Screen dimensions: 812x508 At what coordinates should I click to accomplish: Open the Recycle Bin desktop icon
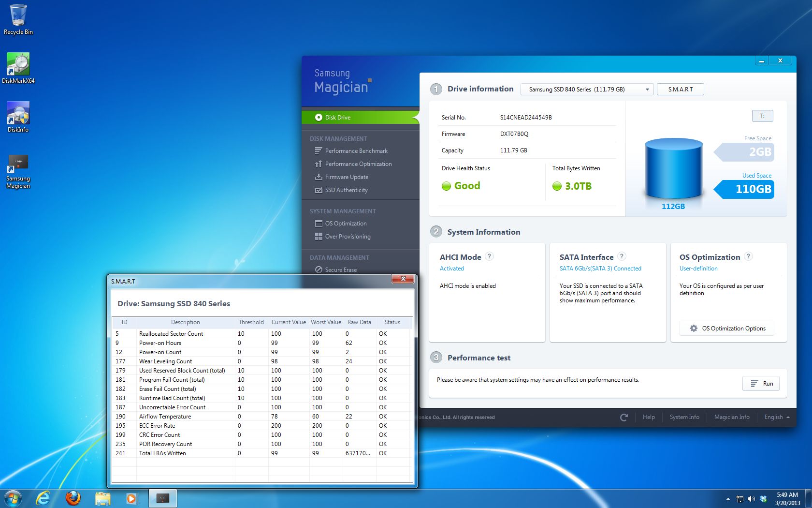pyautogui.click(x=18, y=19)
